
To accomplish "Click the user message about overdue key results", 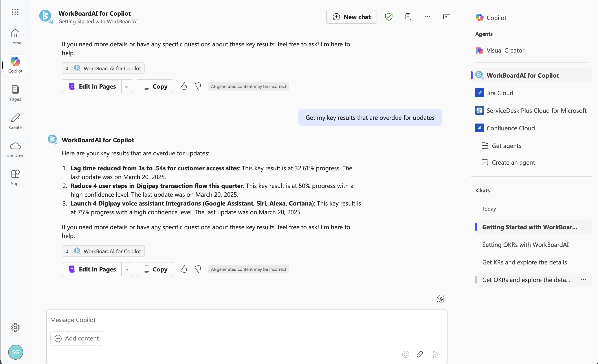I will 370,117.
